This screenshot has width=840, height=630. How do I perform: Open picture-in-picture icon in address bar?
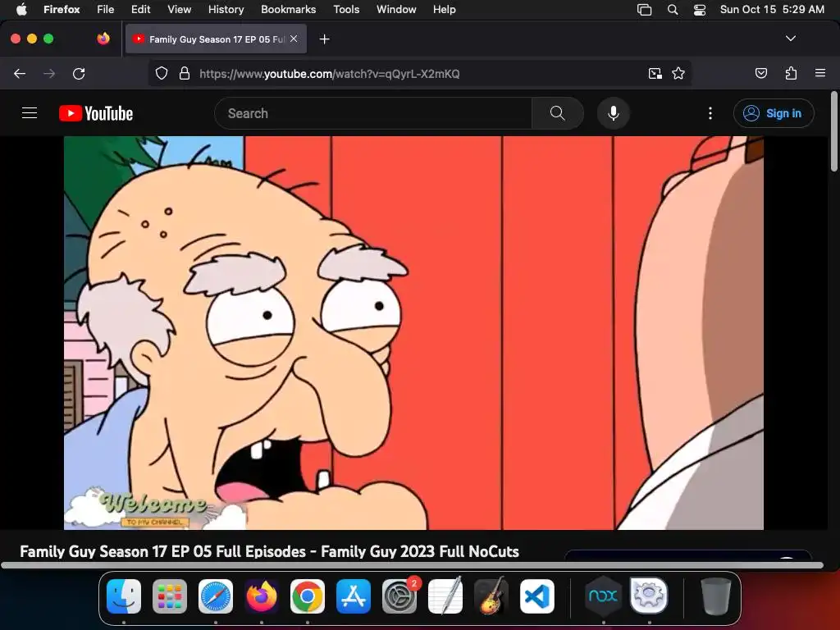(x=655, y=73)
